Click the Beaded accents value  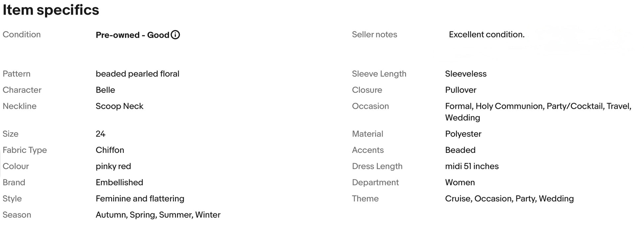pyautogui.click(x=460, y=150)
